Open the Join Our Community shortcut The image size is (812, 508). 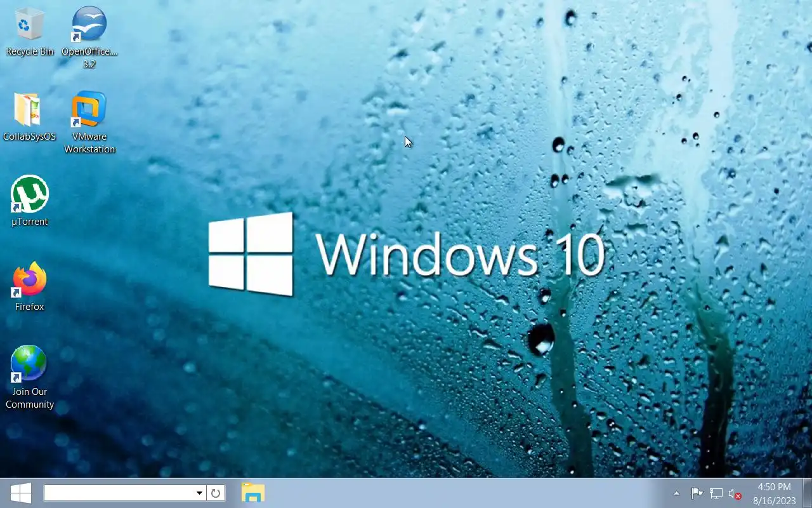29,377
